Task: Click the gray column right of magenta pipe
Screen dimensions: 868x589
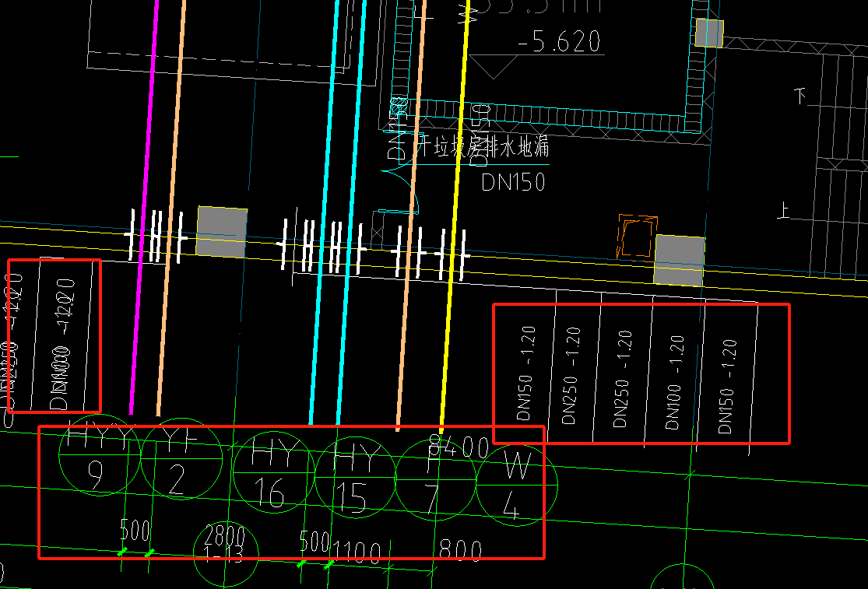Action: (x=222, y=232)
